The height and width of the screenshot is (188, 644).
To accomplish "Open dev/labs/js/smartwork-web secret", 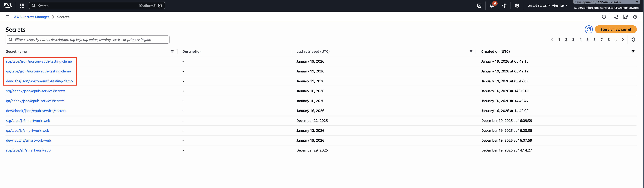I will coord(29,140).
